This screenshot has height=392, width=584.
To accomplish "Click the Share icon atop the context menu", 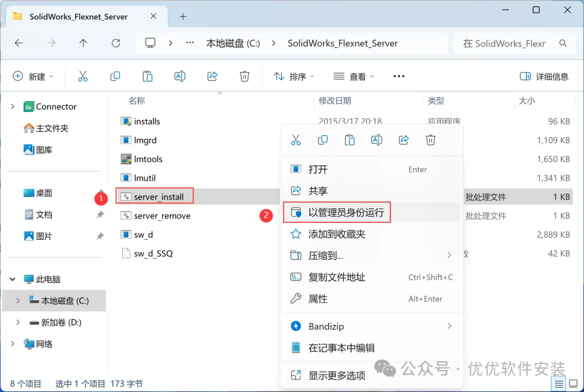I will click(x=404, y=140).
